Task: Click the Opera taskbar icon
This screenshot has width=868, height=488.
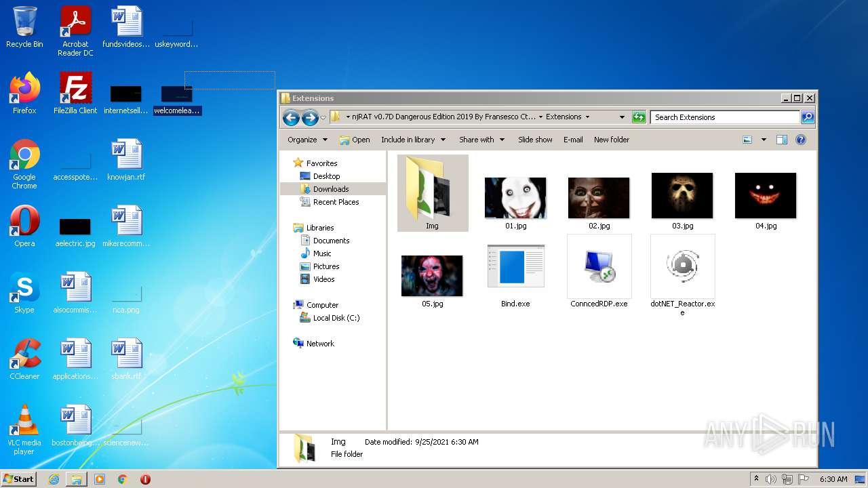Action: point(145,479)
